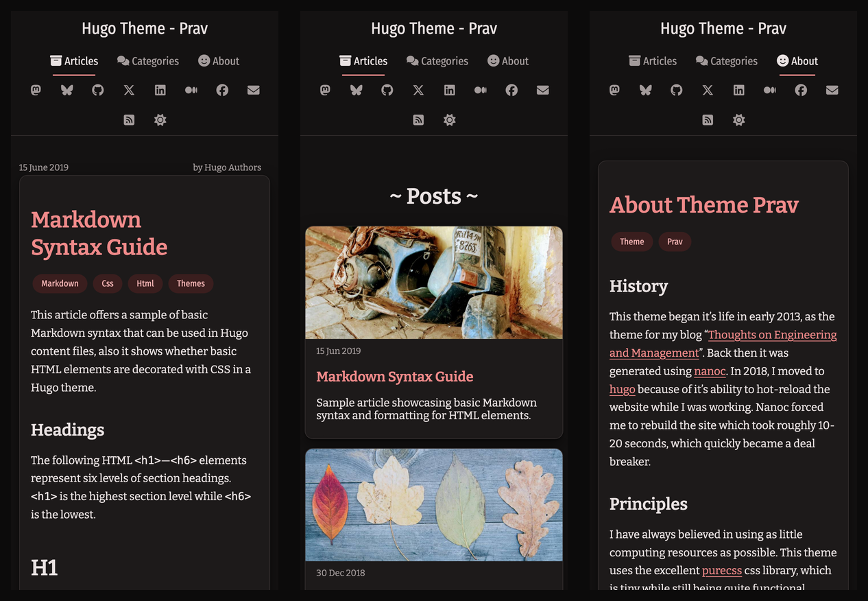Click the Prav tag pill
Viewport: 868px width, 601px height.
tap(675, 241)
